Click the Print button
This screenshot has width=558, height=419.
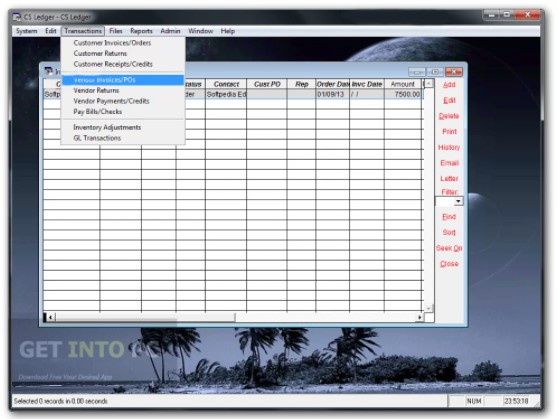tap(449, 132)
